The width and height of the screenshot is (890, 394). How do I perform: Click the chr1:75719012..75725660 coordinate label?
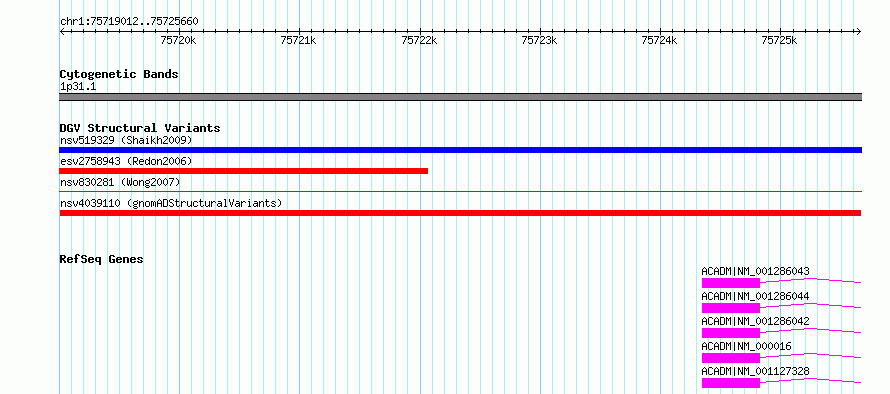[129, 22]
